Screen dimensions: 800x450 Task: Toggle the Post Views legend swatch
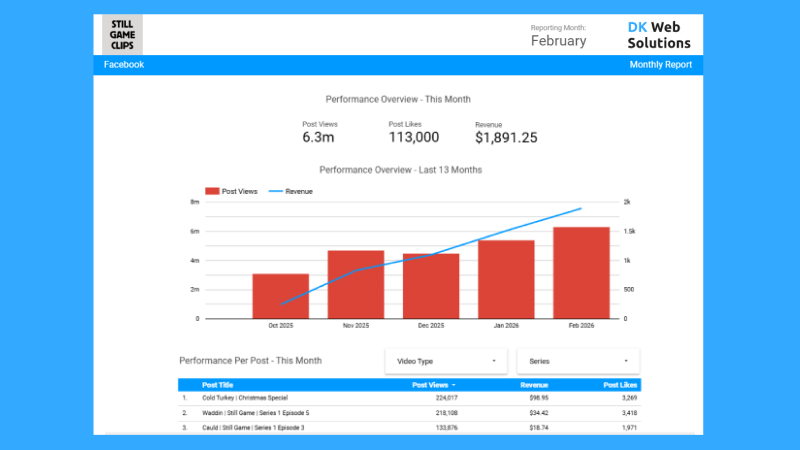(212, 191)
